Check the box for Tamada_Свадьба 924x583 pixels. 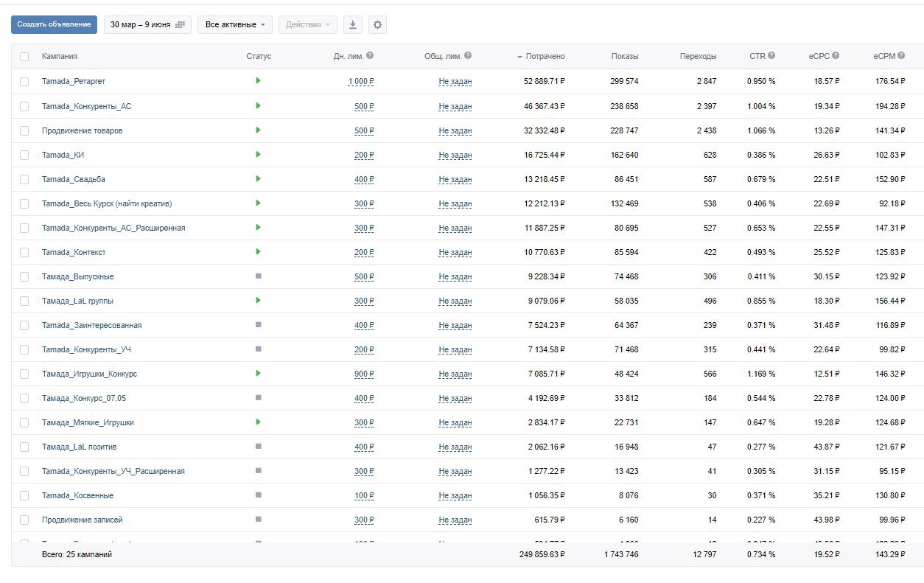tap(24, 179)
